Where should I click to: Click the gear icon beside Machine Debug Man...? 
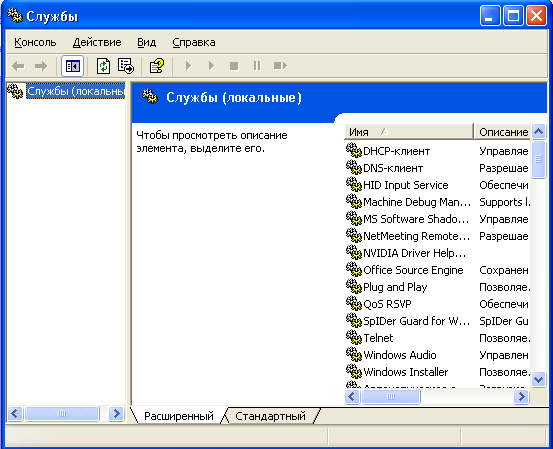click(354, 201)
